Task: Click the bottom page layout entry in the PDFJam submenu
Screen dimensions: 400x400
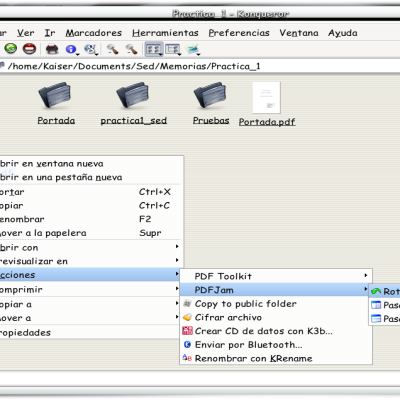Action: coord(385,319)
